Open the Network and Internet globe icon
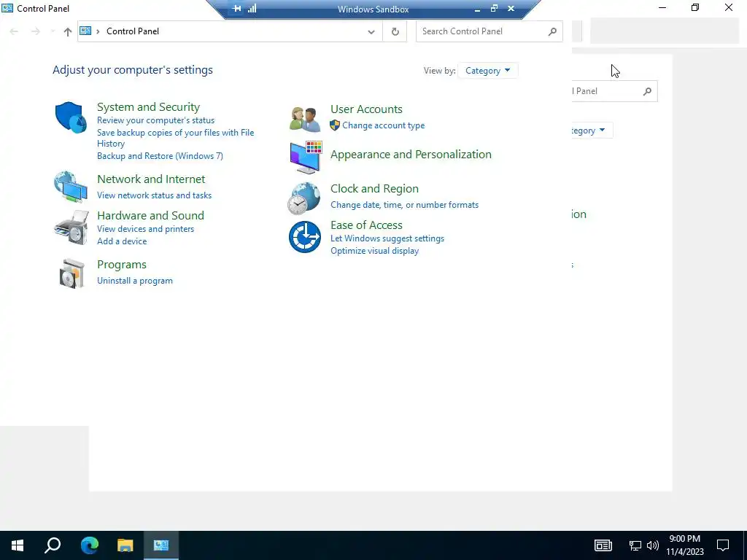The image size is (747, 560). point(71,187)
